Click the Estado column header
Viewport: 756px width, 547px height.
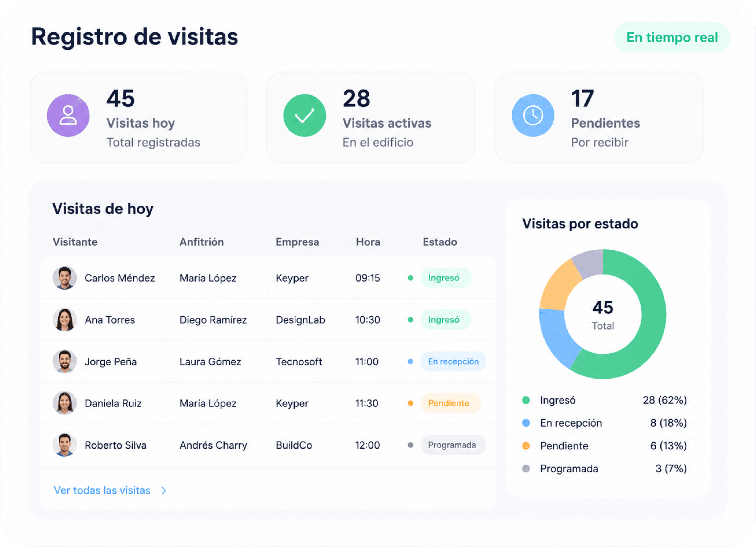click(440, 242)
